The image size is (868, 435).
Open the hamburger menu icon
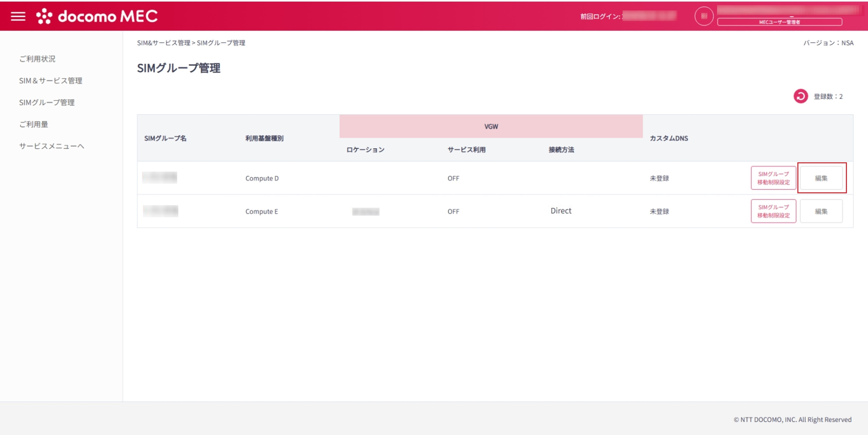(18, 16)
